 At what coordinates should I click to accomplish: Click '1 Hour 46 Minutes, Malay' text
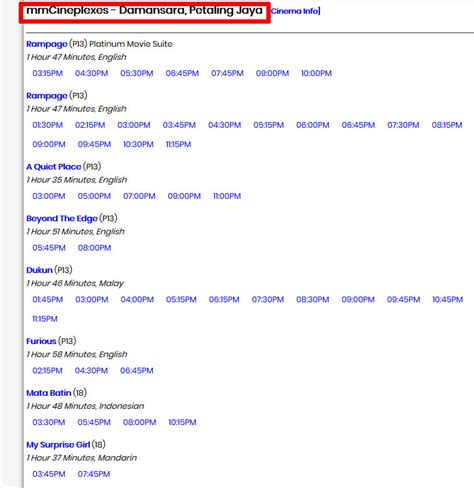pyautogui.click(x=75, y=283)
